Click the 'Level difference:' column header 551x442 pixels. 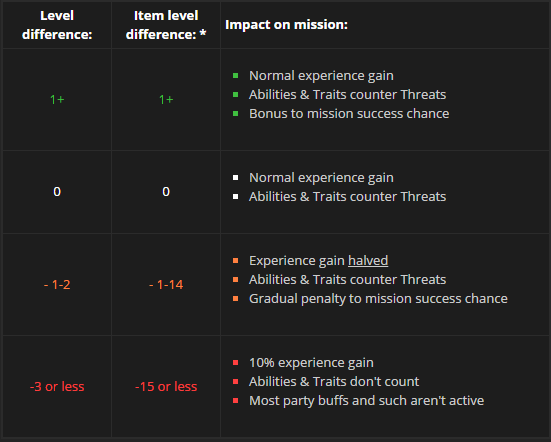coord(57,25)
